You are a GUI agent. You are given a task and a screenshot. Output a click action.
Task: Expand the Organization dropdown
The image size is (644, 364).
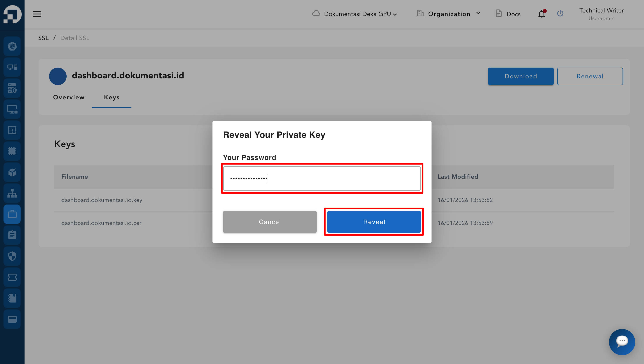click(449, 14)
